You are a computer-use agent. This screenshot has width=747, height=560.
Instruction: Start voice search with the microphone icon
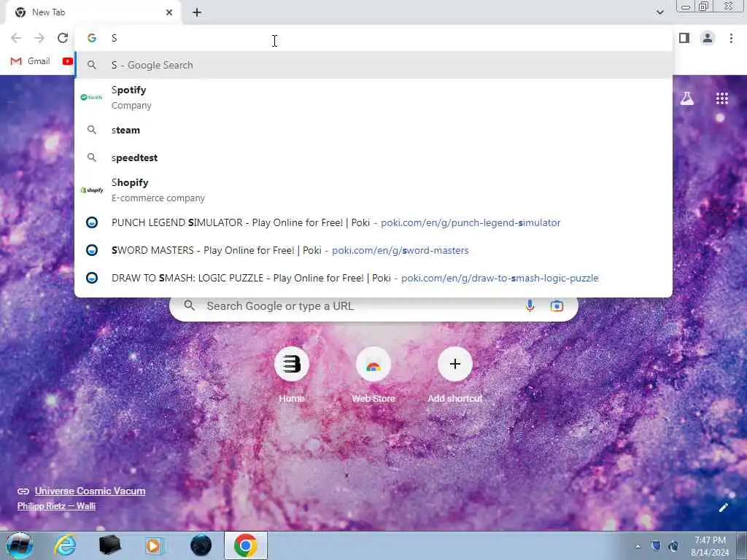pyautogui.click(x=530, y=306)
